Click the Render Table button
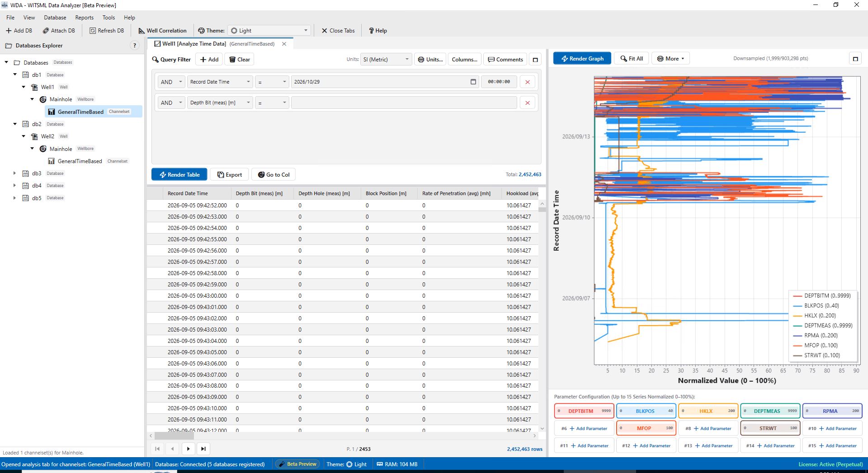868x473 pixels. coord(179,175)
